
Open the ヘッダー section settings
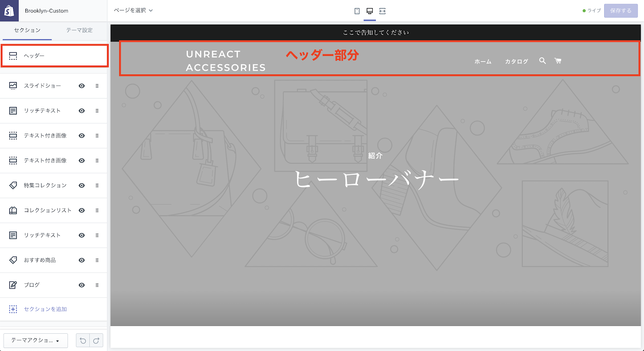[54, 56]
